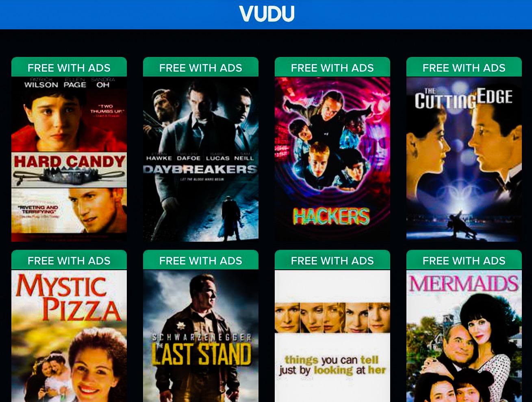Click Free With Ads banner above Mystic Pizza

(x=69, y=260)
